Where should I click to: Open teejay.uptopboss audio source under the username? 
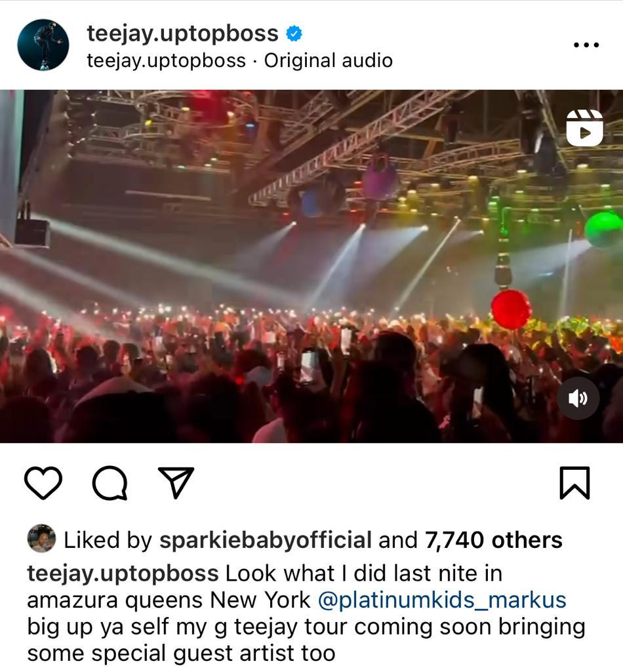167,60
